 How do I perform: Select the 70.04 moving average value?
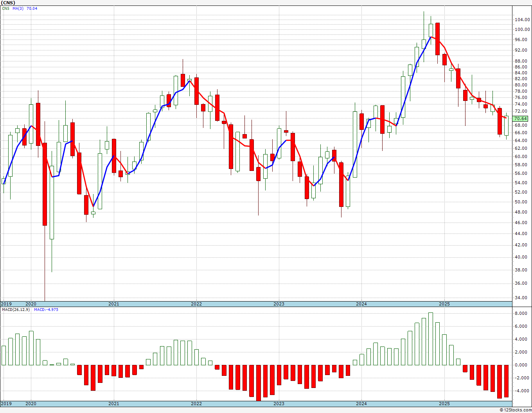coord(32,8)
